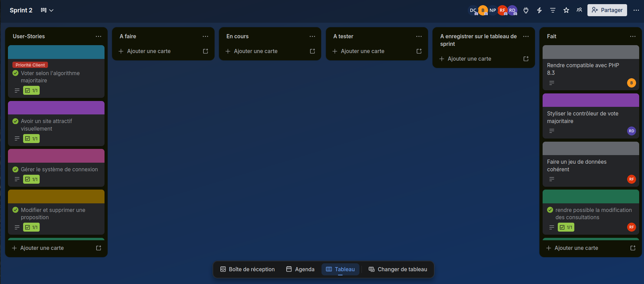Screen dimensions: 644x284
Task: Open A faire list actions menu
Action: click(x=206, y=36)
